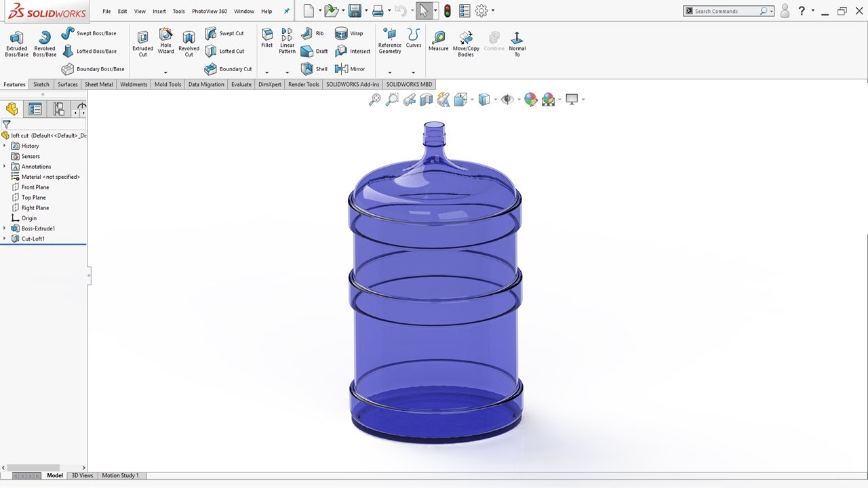Expand the Reference Geometry dropdown arrow

point(389,73)
